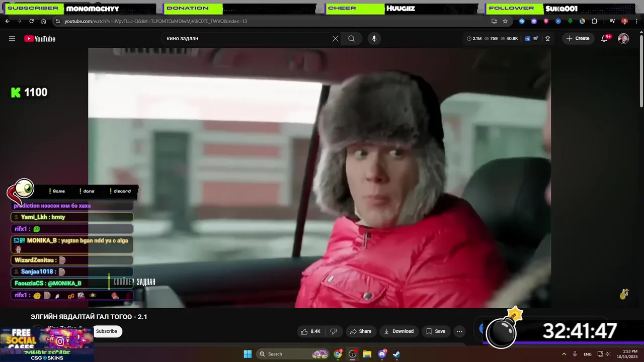Click the Create button

pos(578,38)
